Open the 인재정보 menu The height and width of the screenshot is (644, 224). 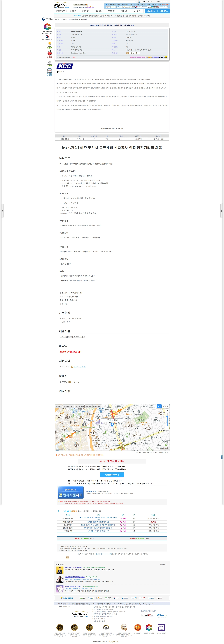pos(73,11)
